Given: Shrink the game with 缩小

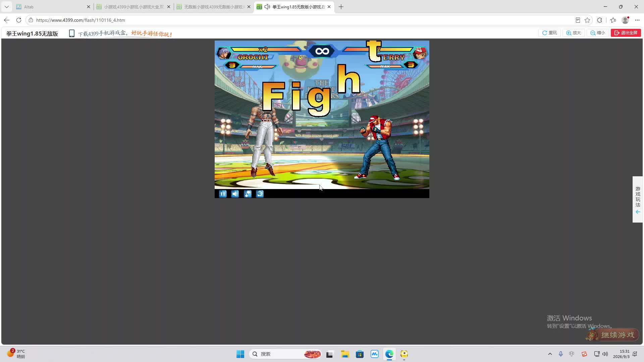Looking at the screenshot, I should tap(598, 33).
